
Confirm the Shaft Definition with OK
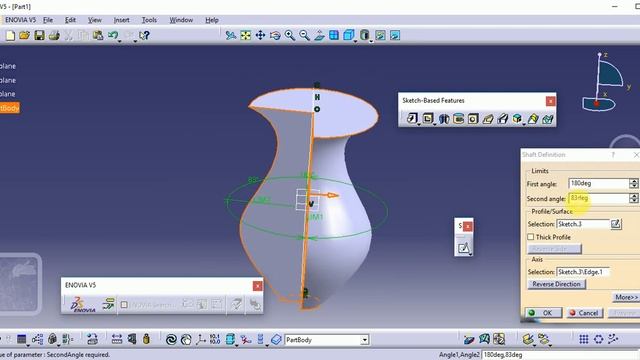(x=543, y=313)
